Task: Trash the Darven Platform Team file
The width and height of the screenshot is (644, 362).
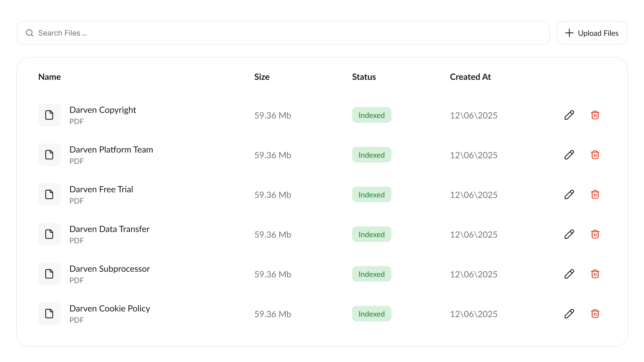Action: [x=595, y=155]
